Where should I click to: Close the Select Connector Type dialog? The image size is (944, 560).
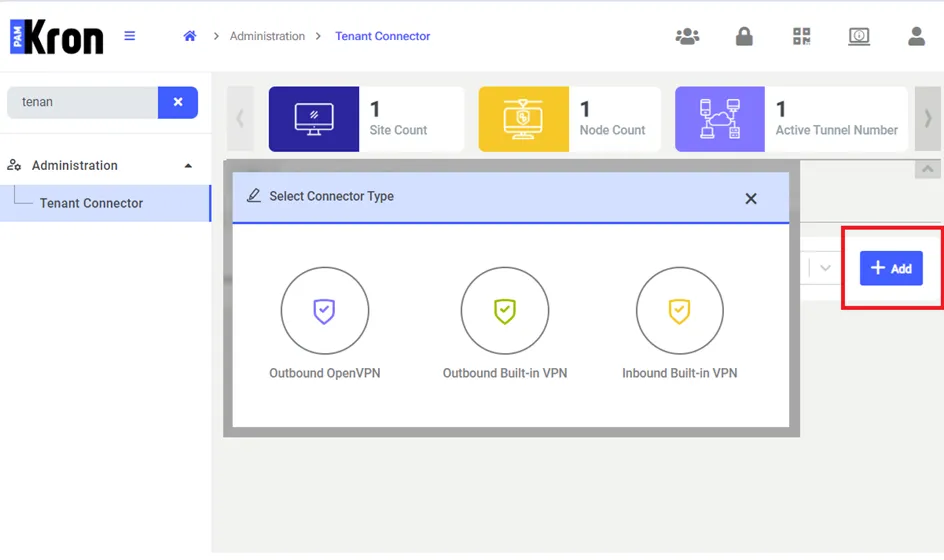[751, 199]
